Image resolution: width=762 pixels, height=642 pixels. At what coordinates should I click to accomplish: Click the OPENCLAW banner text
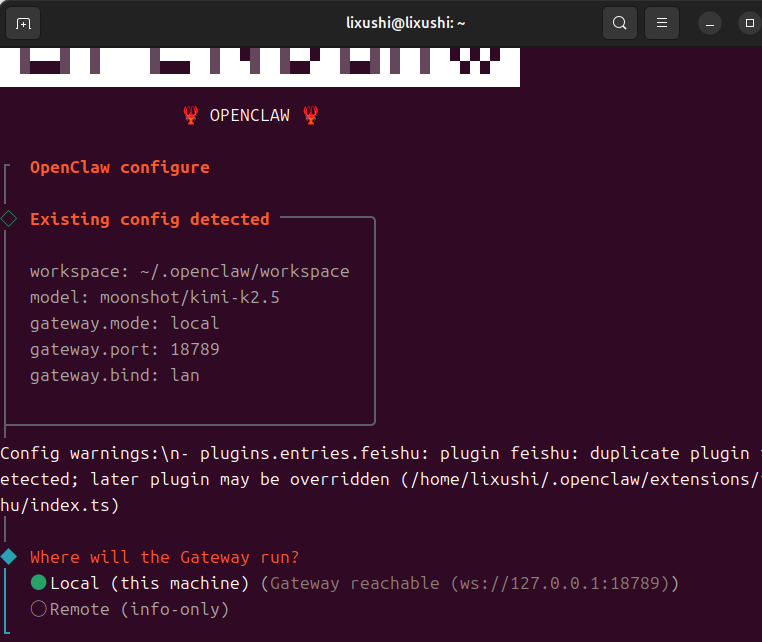[250, 116]
